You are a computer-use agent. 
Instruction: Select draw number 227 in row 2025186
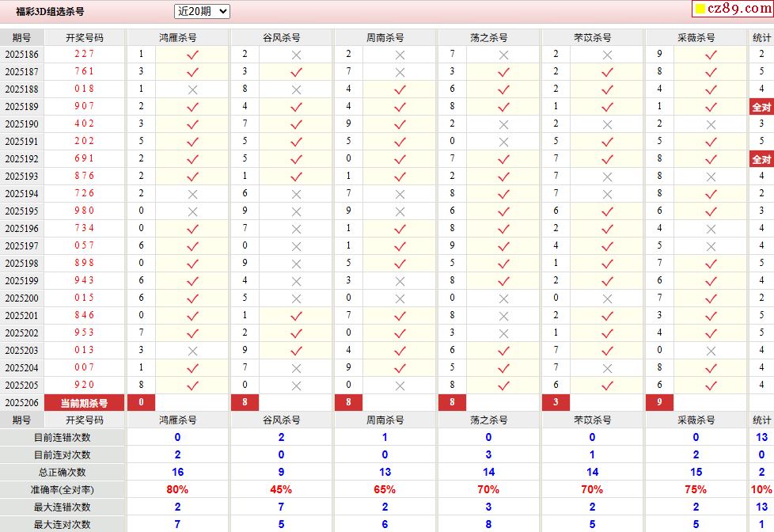(85, 54)
